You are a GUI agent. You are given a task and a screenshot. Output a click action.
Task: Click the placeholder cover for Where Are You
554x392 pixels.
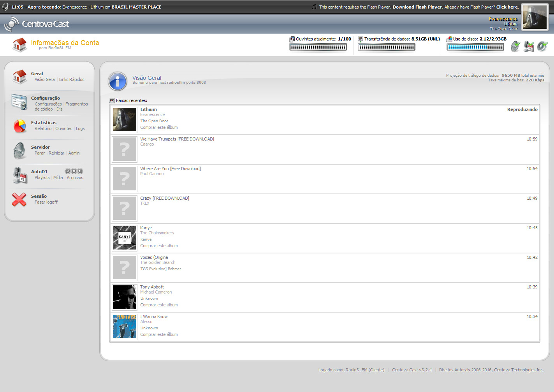tap(125, 179)
